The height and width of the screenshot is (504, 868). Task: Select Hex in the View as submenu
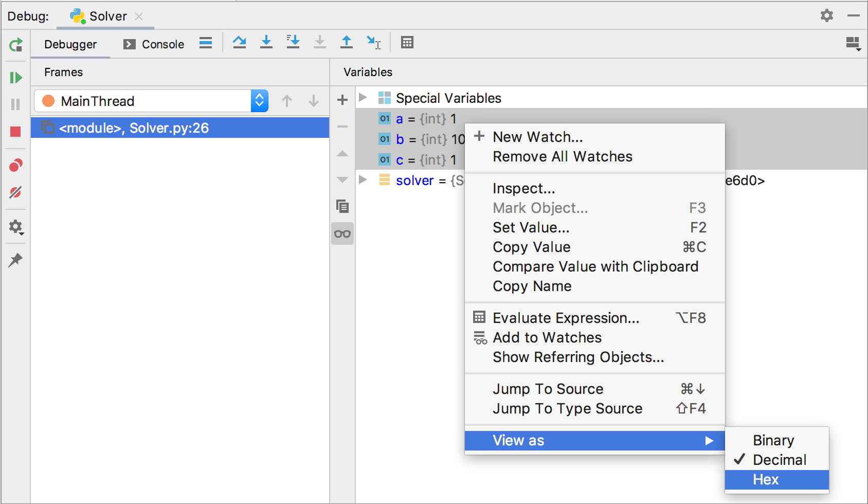[x=767, y=479]
